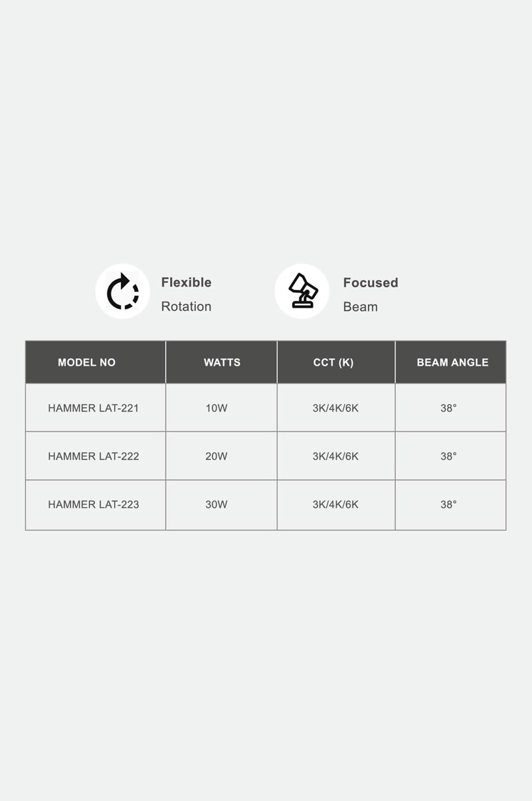Select the MODEL NO column header
The image size is (532, 801).
[86, 362]
